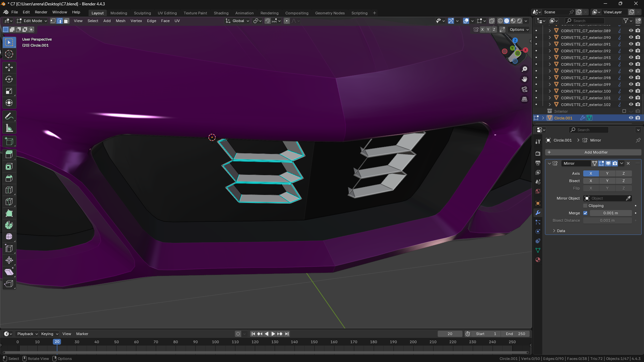Open the Render properties tab
The height and width of the screenshot is (362, 644).
[x=538, y=153]
